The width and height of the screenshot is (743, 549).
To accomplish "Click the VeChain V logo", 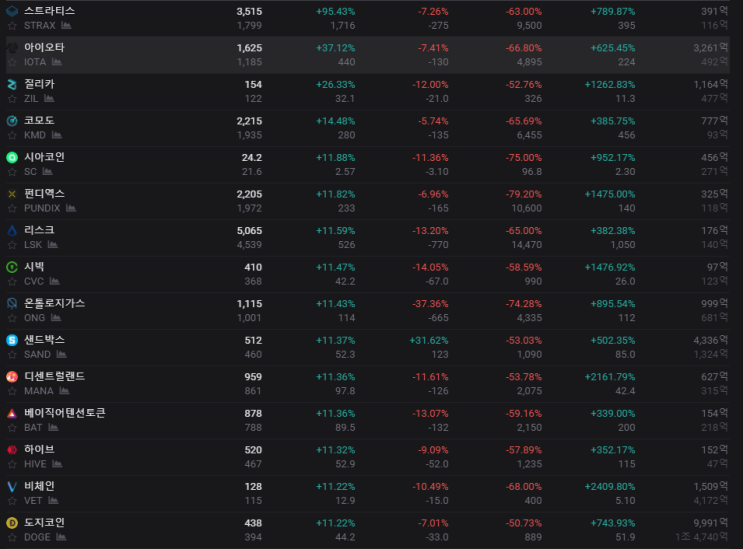I will click(12, 486).
